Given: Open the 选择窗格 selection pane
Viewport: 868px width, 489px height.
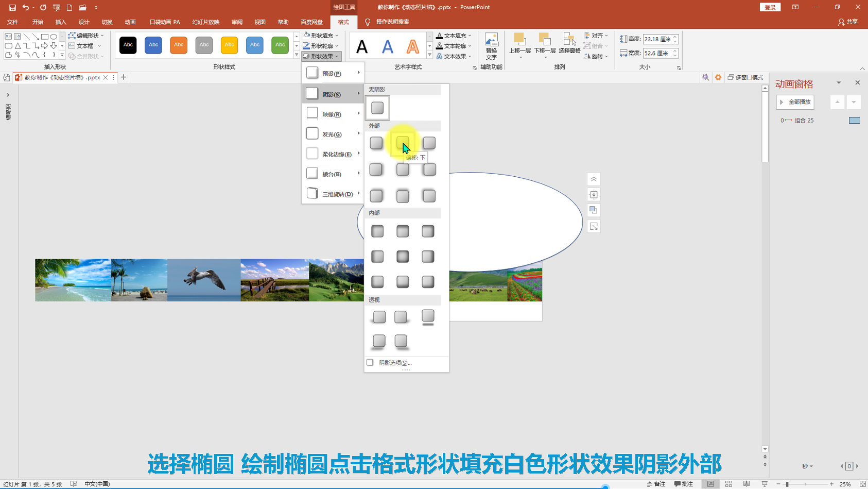Looking at the screenshot, I should coord(569,43).
